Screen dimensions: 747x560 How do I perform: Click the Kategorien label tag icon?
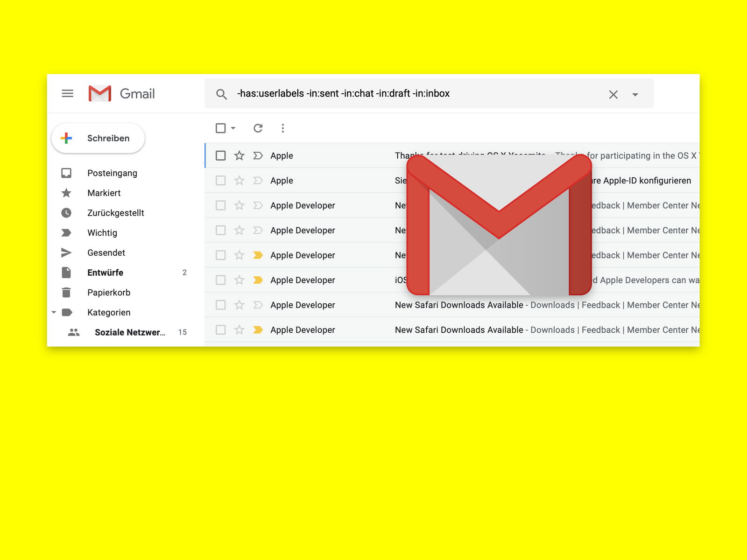(67, 312)
